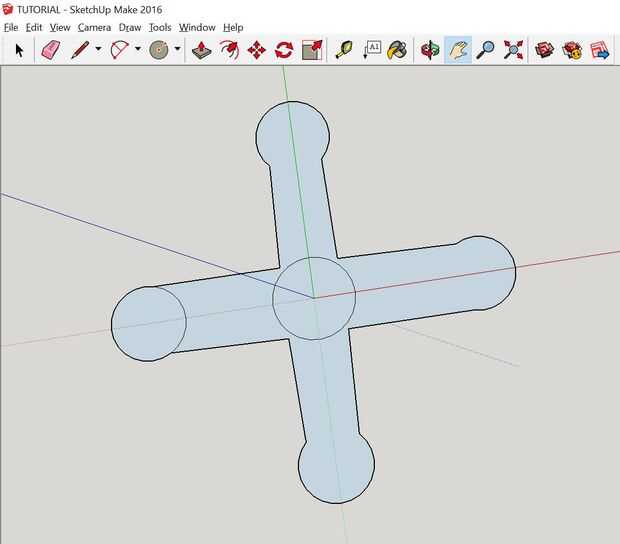The image size is (620, 544).
Task: Open the Tools menu
Action: coord(160,27)
